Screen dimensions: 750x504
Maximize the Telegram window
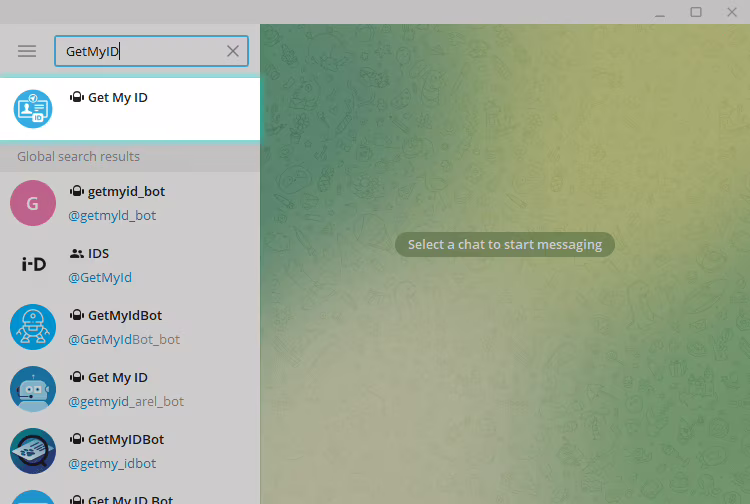tap(696, 12)
